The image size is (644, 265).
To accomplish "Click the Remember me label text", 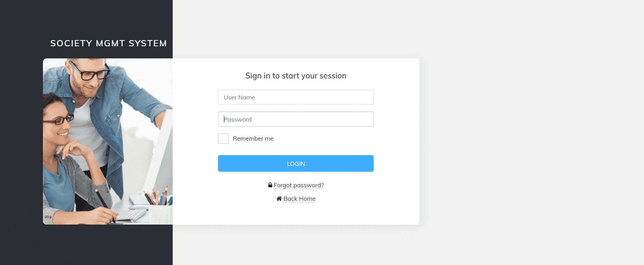I will point(253,139).
